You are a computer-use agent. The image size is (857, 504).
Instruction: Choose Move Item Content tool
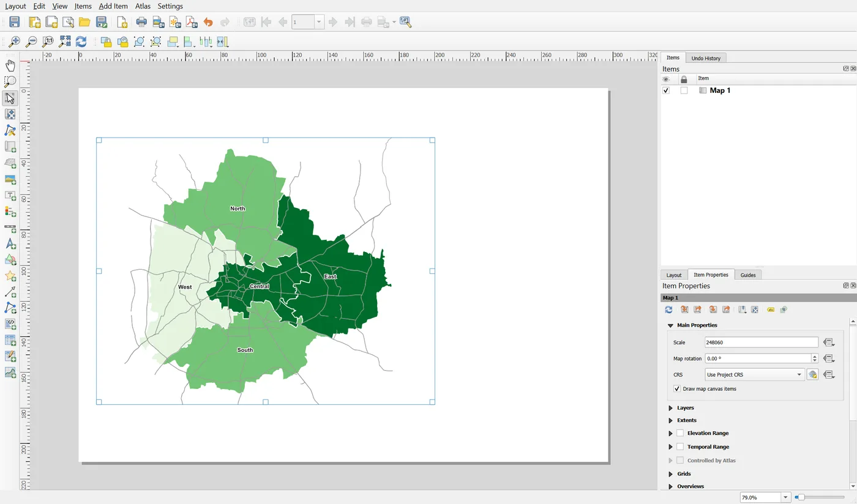(x=10, y=114)
